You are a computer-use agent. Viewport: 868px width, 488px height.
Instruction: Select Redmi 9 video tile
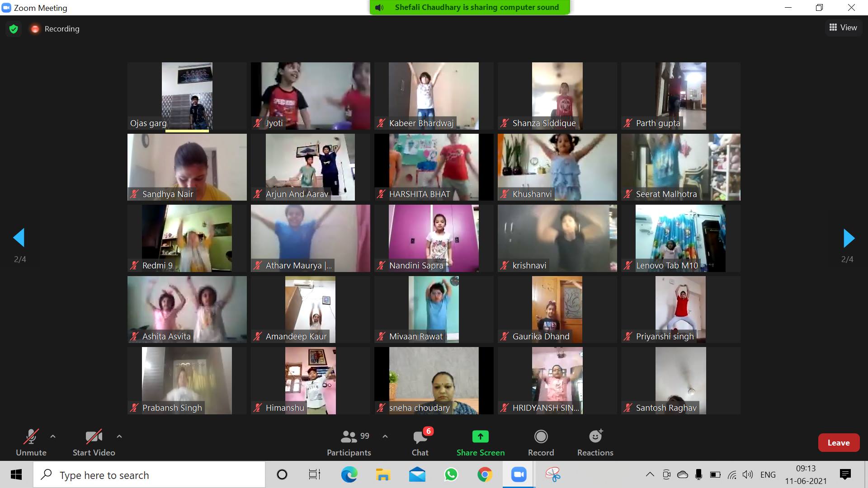tap(187, 238)
